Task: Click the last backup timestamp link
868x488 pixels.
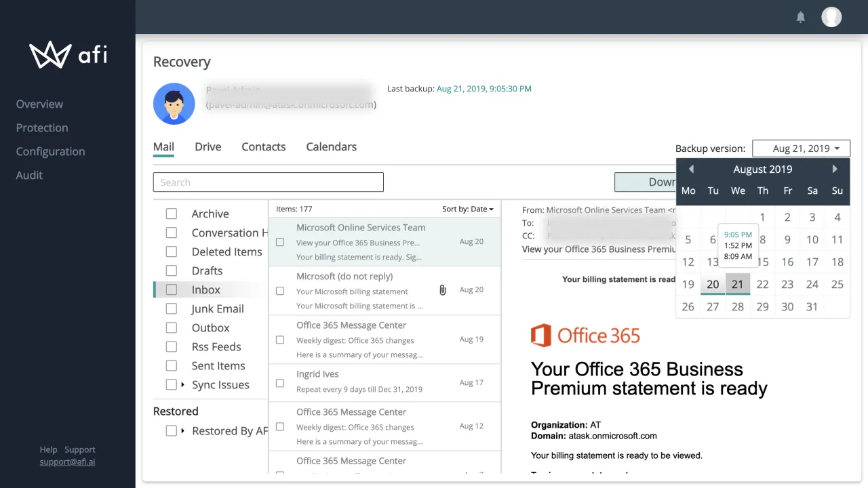Action: (484, 89)
